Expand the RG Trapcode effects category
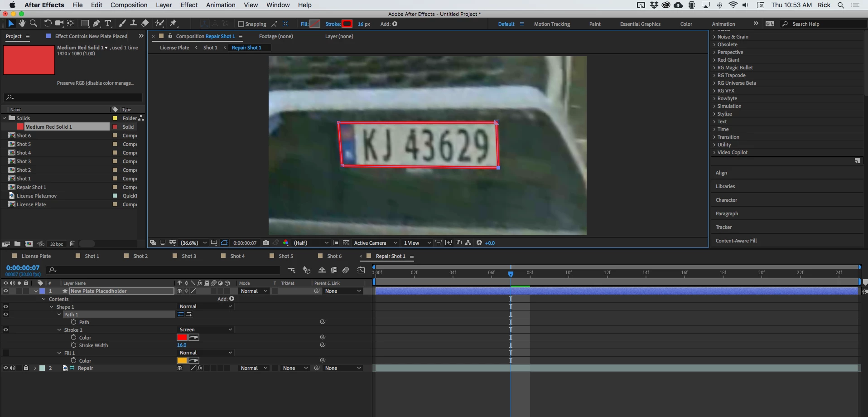This screenshot has height=417, width=868. tap(714, 75)
